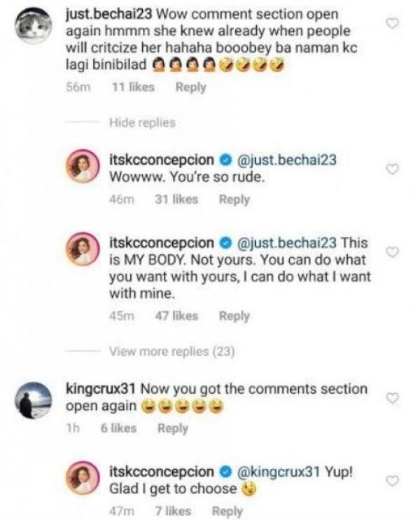The height and width of the screenshot is (520, 420).
Task: View the 47 likes list
Action: (175, 316)
